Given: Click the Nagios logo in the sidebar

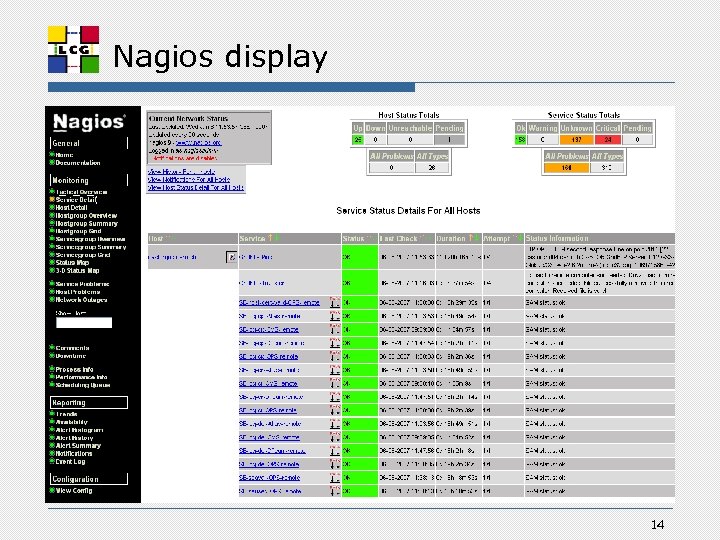Looking at the screenshot, I should (x=89, y=122).
